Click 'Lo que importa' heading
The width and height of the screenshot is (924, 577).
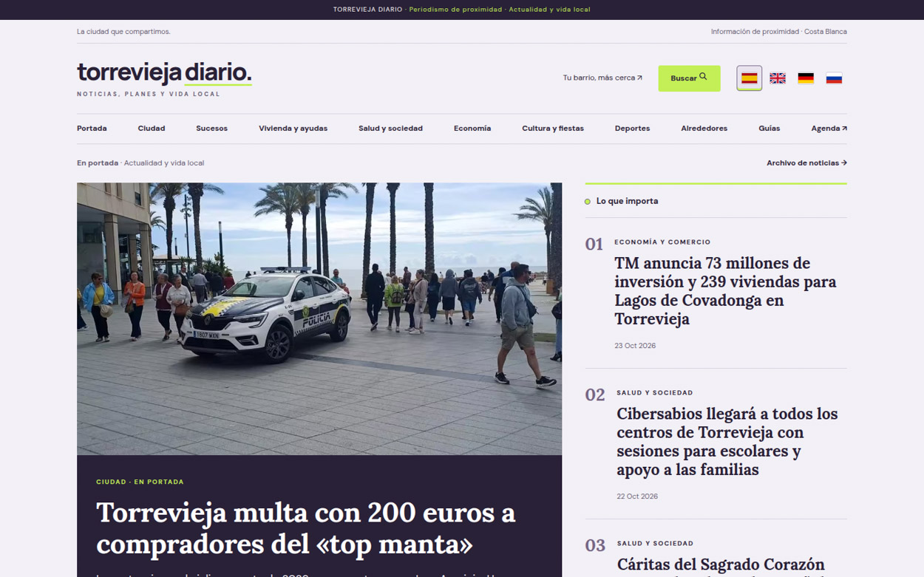point(627,201)
